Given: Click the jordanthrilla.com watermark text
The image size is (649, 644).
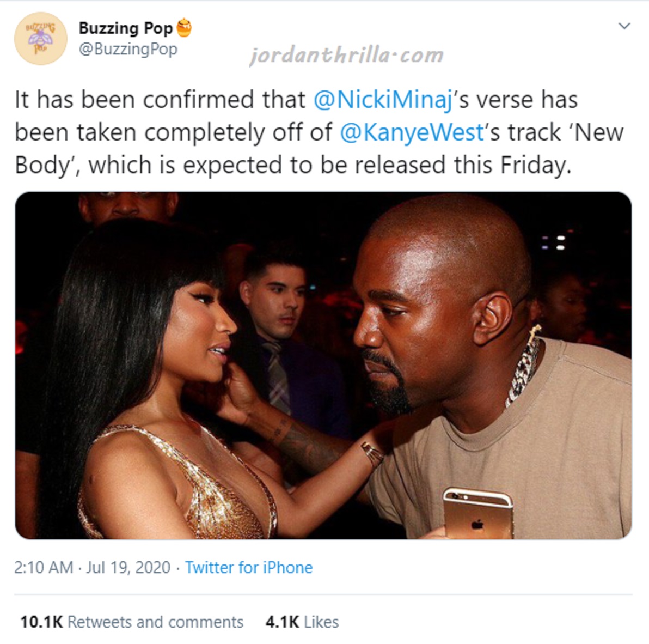Looking at the screenshot, I should [346, 56].
